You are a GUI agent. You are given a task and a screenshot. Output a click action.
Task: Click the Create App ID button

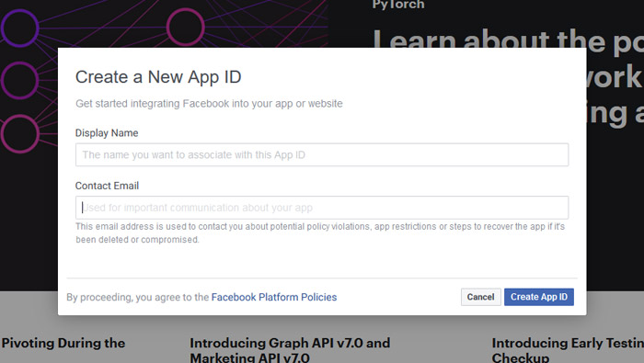point(539,297)
